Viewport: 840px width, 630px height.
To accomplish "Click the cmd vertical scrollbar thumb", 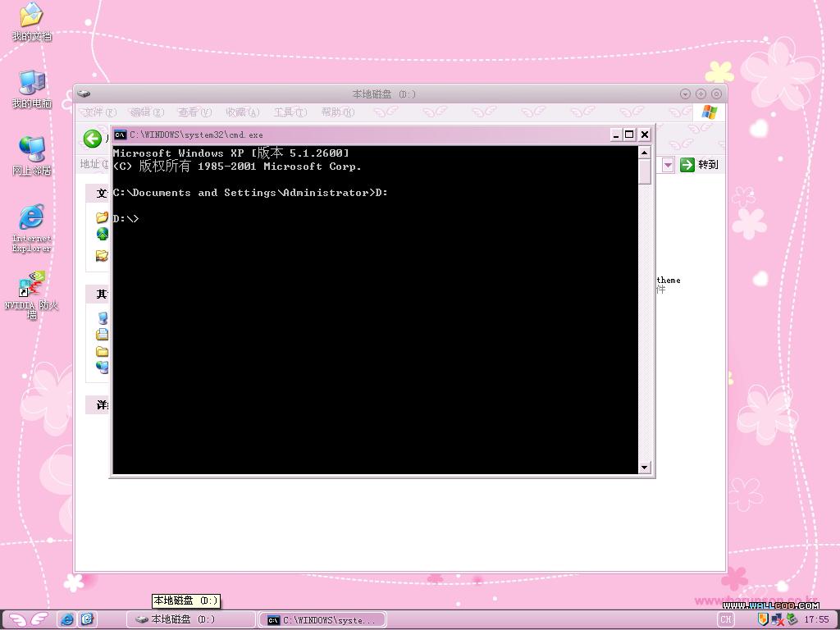I will click(x=645, y=171).
